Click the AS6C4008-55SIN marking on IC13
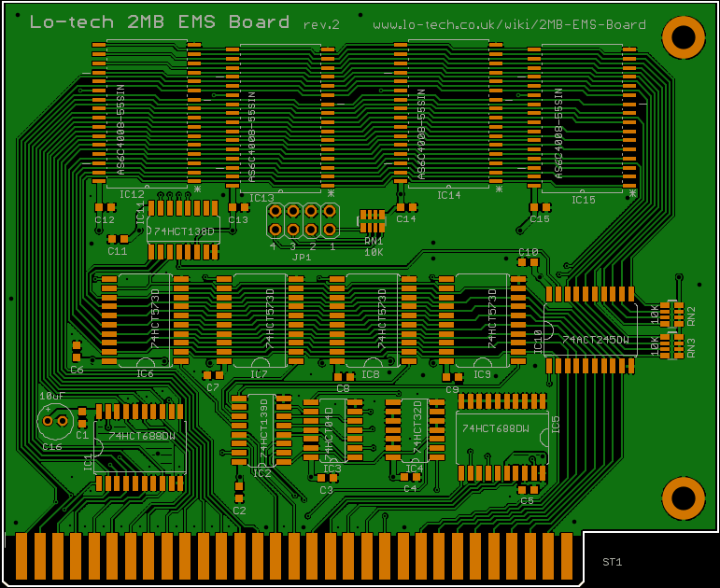 [x=251, y=137]
